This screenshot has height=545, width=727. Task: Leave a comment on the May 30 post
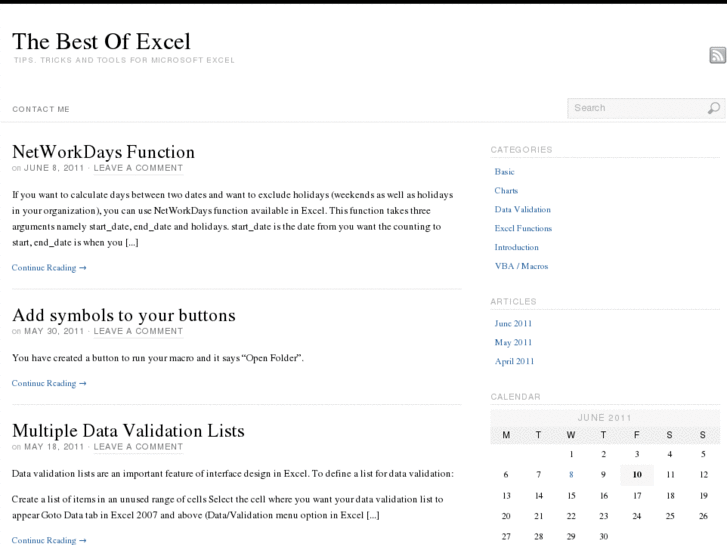pyautogui.click(x=138, y=331)
